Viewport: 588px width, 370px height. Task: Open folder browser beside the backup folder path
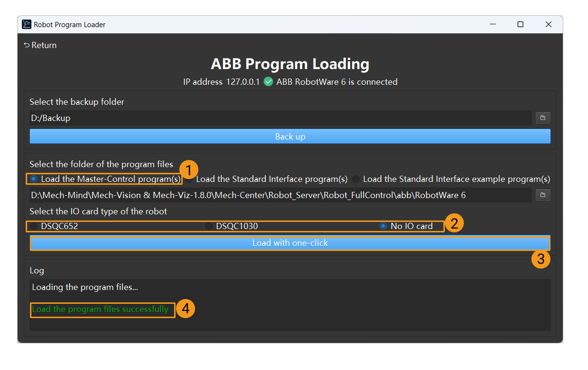click(x=543, y=118)
